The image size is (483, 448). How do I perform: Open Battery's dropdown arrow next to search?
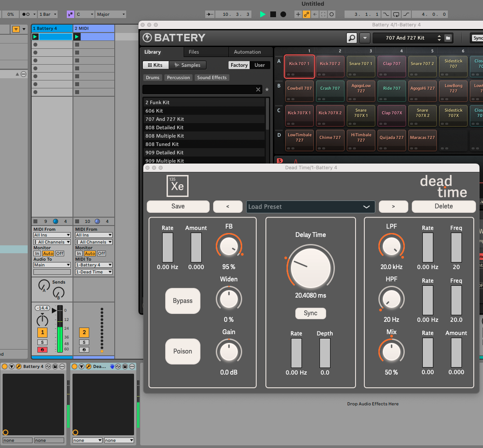click(x=365, y=38)
